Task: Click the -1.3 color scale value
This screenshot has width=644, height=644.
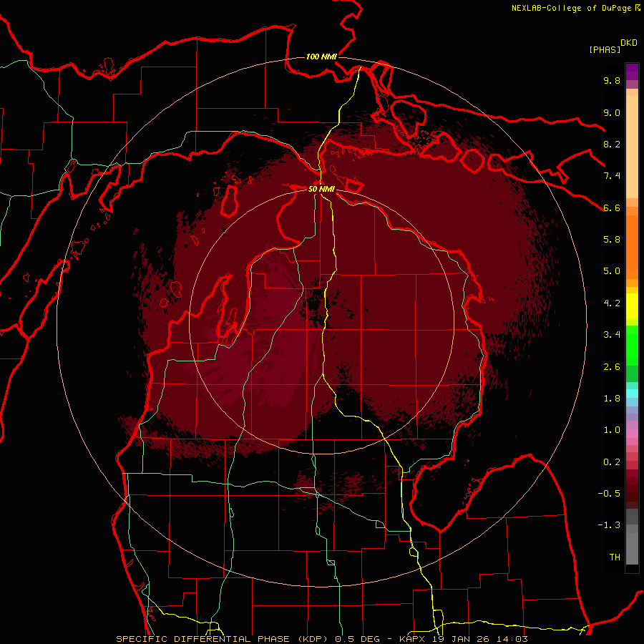Action: [x=609, y=525]
